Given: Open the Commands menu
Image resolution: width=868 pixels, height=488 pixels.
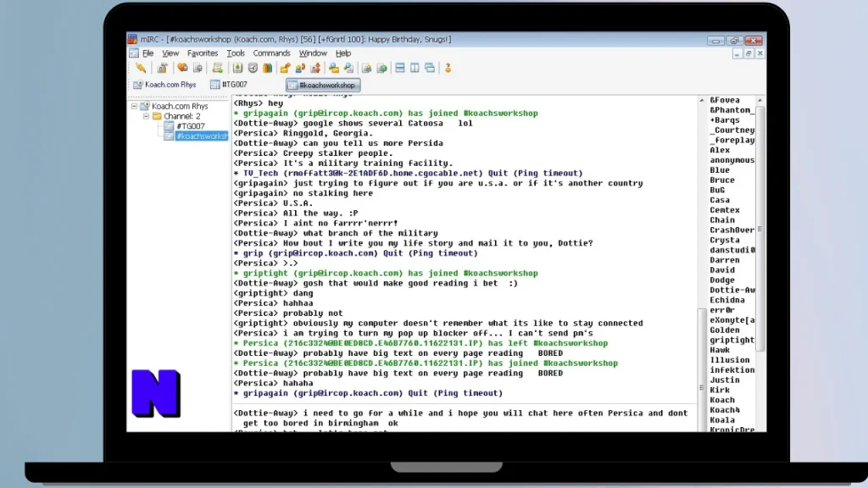Looking at the screenshot, I should [272, 53].
